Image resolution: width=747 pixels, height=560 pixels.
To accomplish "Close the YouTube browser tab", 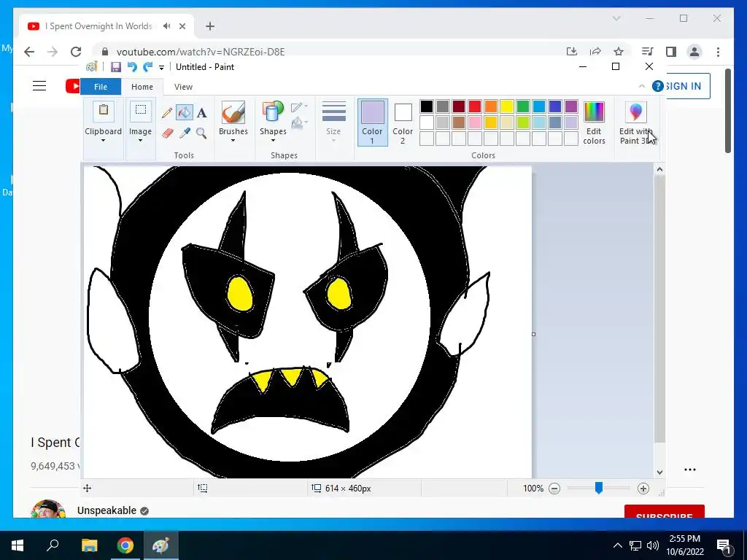I will pyautogui.click(x=182, y=26).
